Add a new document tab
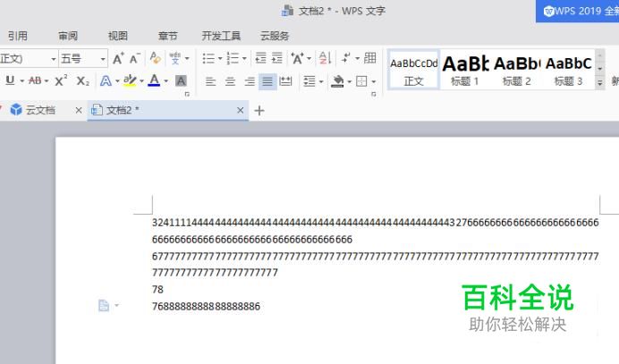 click(259, 111)
